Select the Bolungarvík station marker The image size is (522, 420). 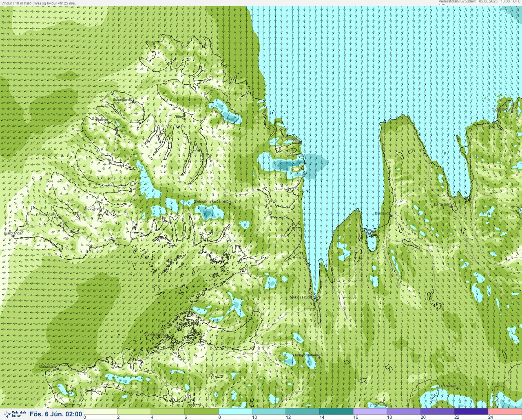133,102
